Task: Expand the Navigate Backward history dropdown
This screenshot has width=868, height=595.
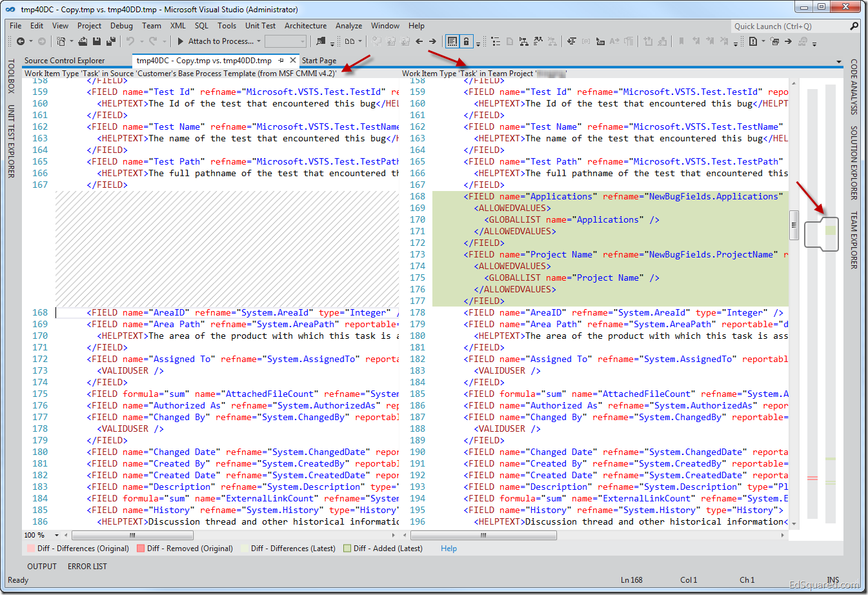Action: [x=30, y=41]
